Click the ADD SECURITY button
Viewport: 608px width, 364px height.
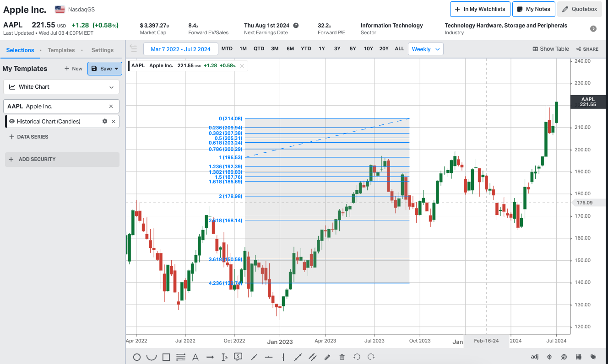click(62, 159)
